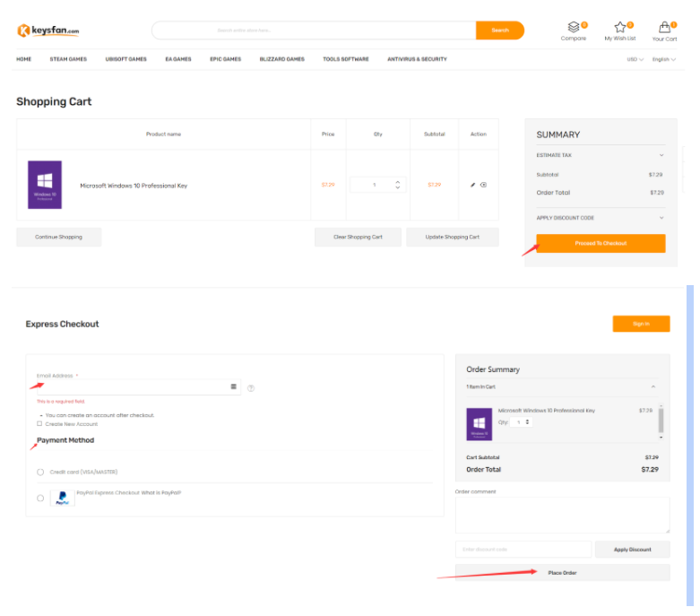Open Your Cart bag icon
This screenshot has width=700, height=616.
pos(665,27)
